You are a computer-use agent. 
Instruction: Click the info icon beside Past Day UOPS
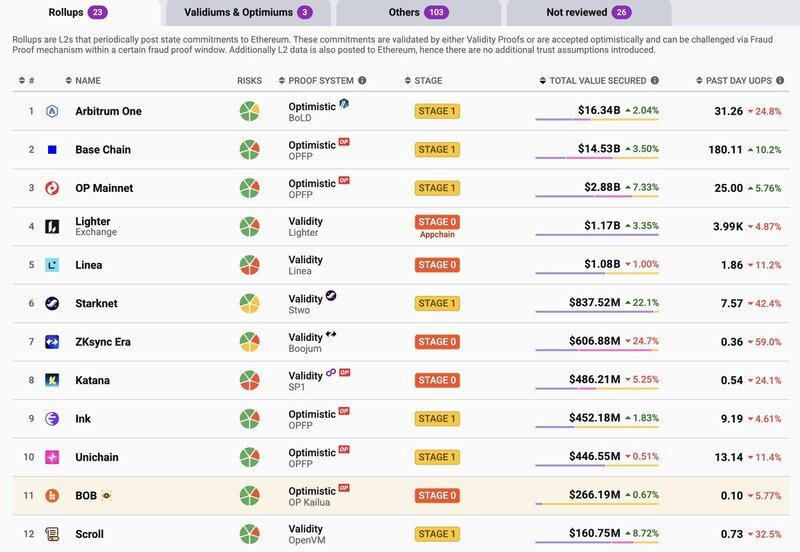coord(776,81)
